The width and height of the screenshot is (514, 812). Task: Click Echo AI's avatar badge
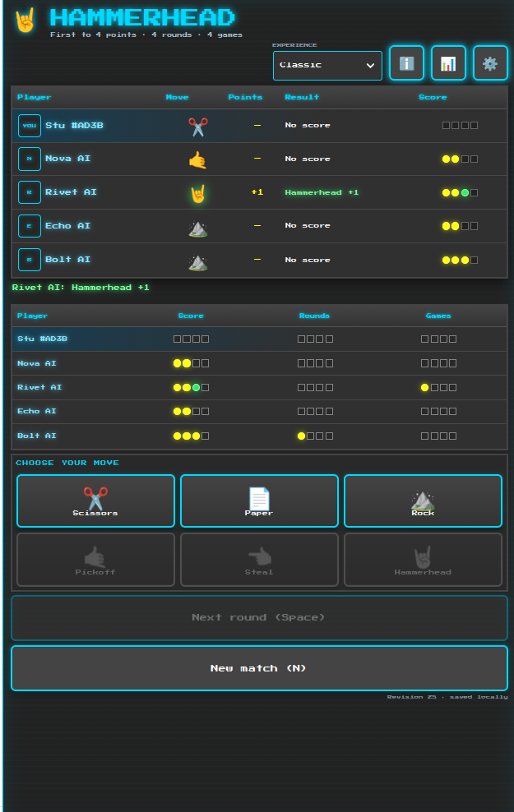pyautogui.click(x=30, y=226)
